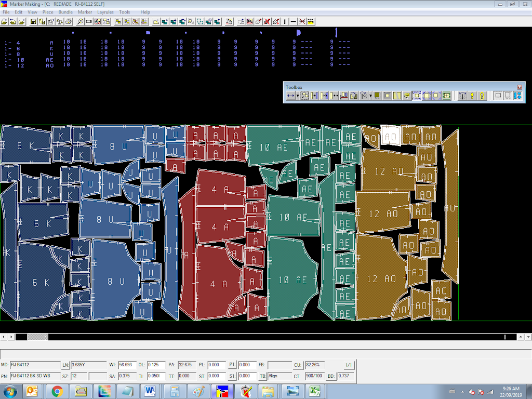Click the magnifier zoom icon

pyautogui.click(x=80, y=22)
